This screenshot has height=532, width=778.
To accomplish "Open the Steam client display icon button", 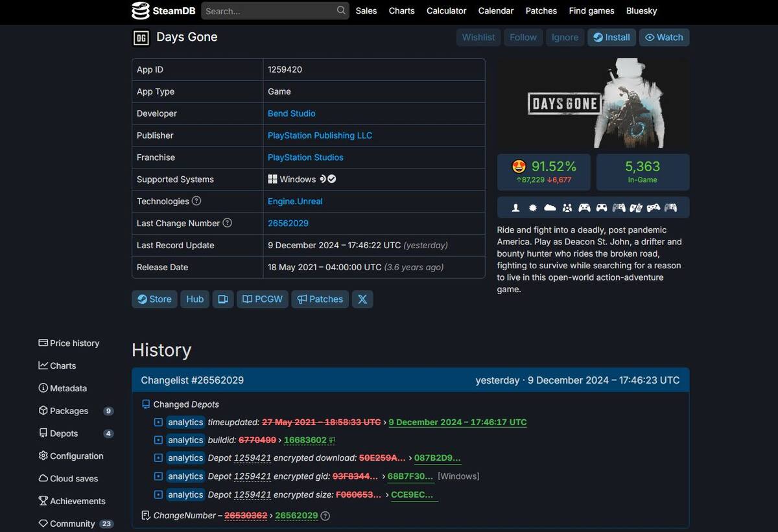I will pos(223,299).
